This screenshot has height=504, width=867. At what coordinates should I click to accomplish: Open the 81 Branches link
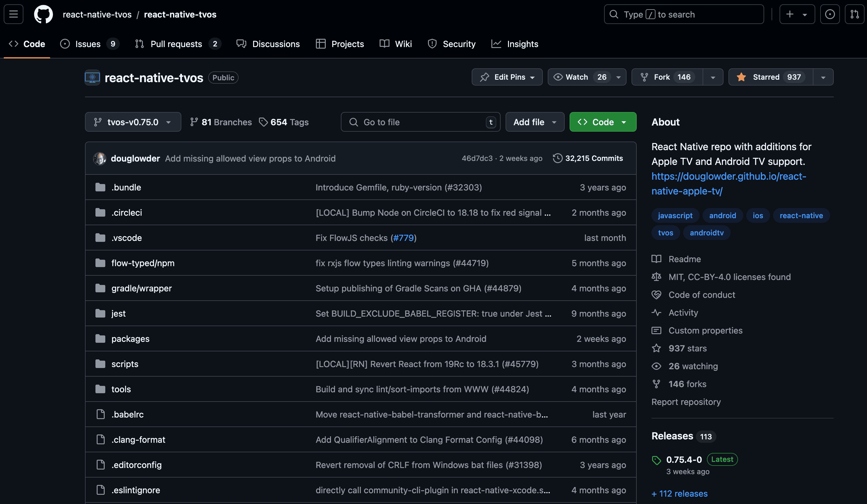[x=221, y=122]
